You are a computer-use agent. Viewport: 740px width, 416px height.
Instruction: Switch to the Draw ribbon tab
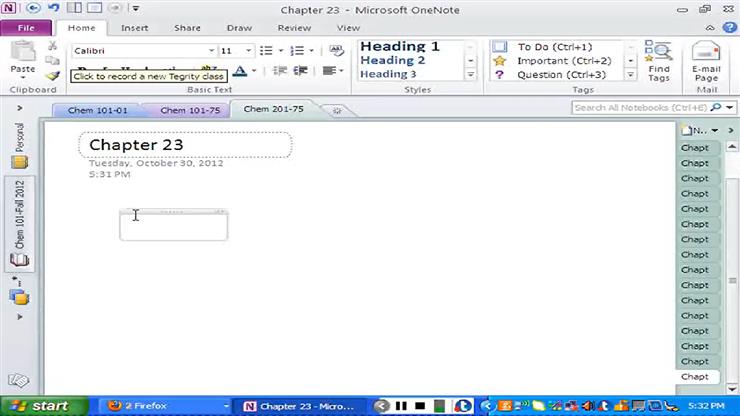(239, 28)
